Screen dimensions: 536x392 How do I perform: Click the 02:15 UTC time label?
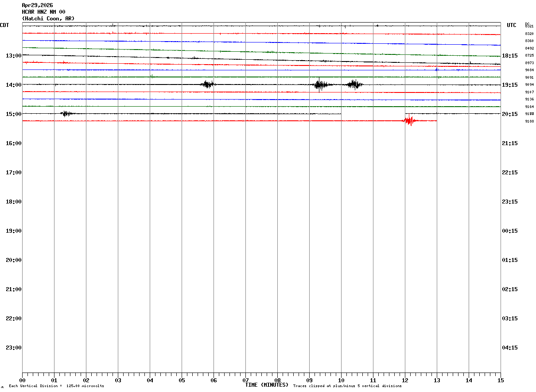pyautogui.click(x=510, y=289)
